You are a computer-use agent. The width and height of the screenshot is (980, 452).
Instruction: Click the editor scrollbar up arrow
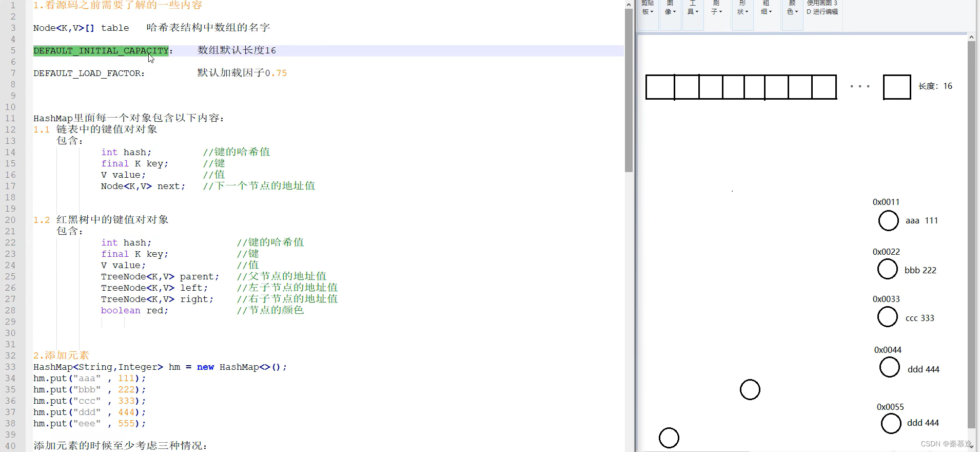point(629,4)
